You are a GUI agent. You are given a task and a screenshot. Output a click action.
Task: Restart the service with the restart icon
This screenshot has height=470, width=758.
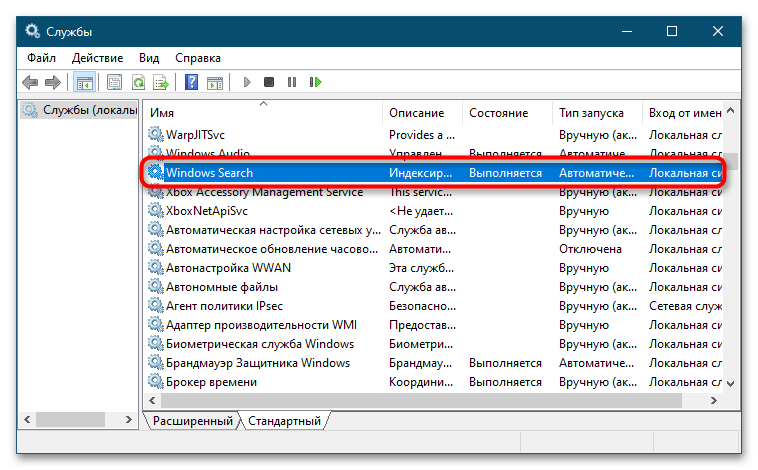pyautogui.click(x=315, y=83)
